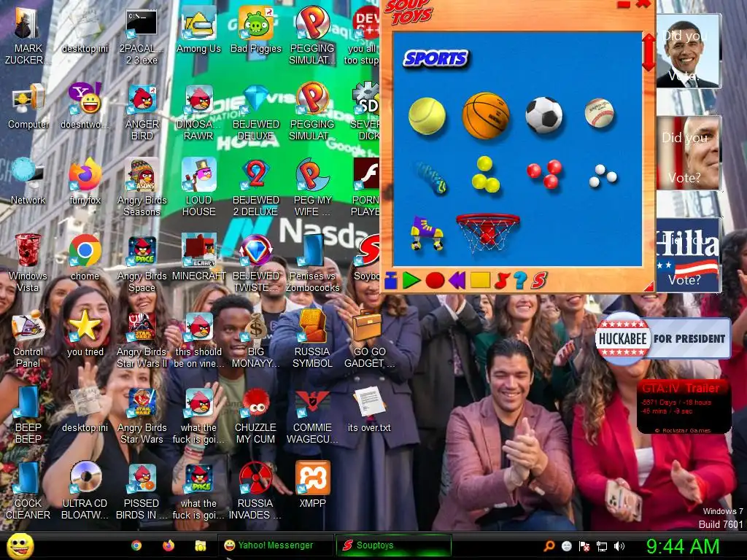Open the 'you tried' star icon
Screen dimensions: 747x560
click(x=85, y=332)
